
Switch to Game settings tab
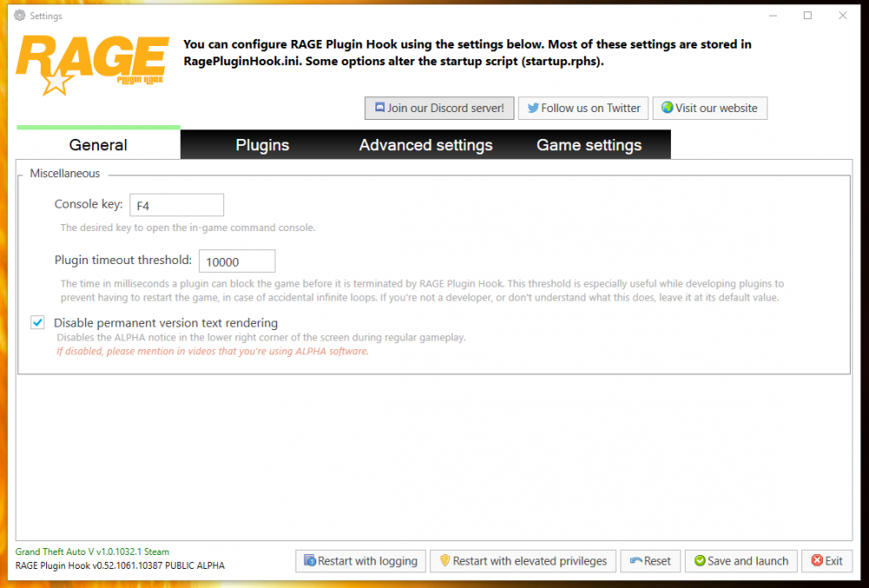pos(589,144)
